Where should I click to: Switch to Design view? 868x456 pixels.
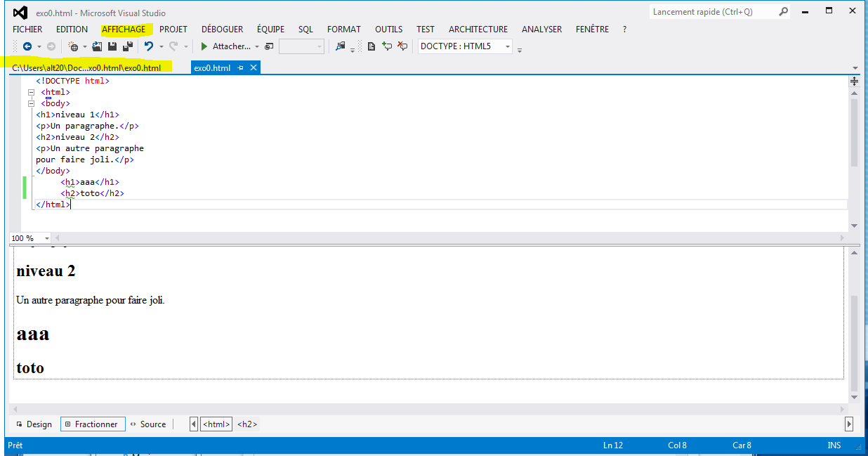[x=34, y=424]
